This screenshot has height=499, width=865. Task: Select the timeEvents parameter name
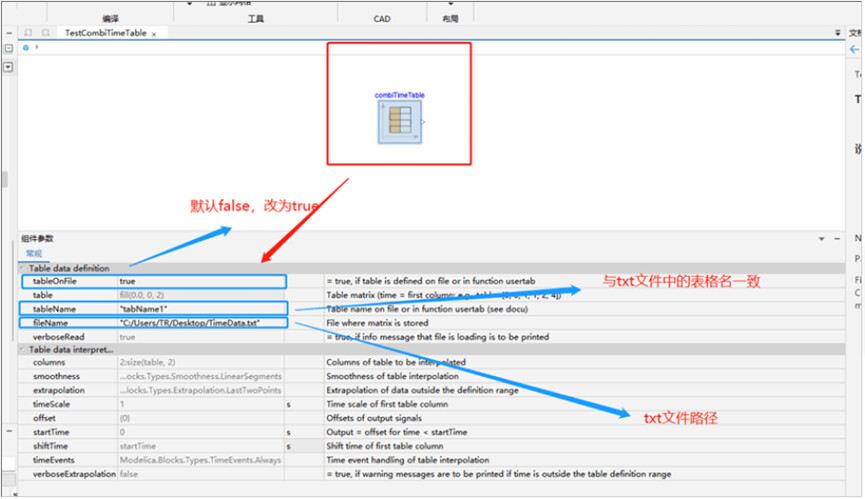[x=54, y=460]
